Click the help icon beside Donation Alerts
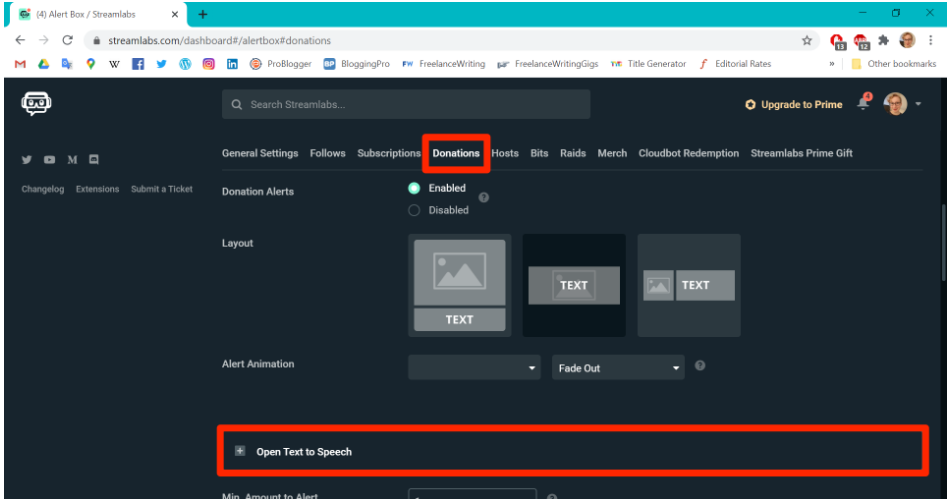949x499 pixels. click(x=484, y=197)
